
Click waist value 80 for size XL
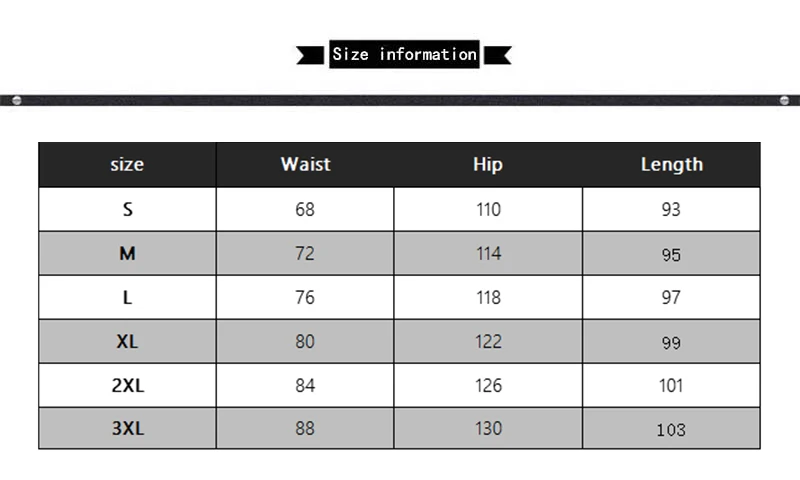[x=305, y=341]
